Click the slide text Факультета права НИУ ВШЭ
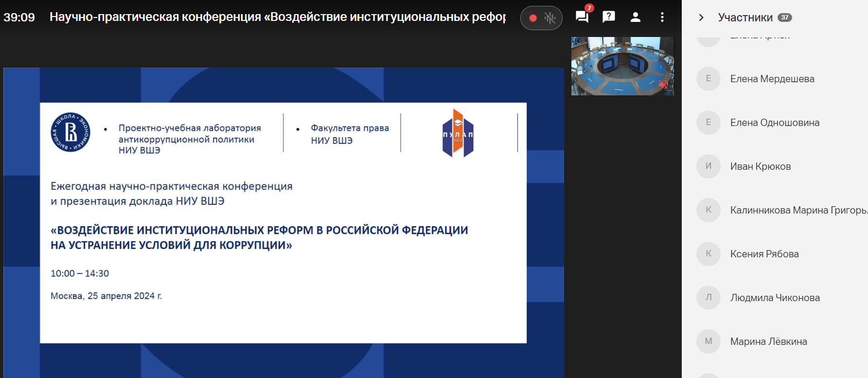The image size is (868, 378). coord(350,134)
